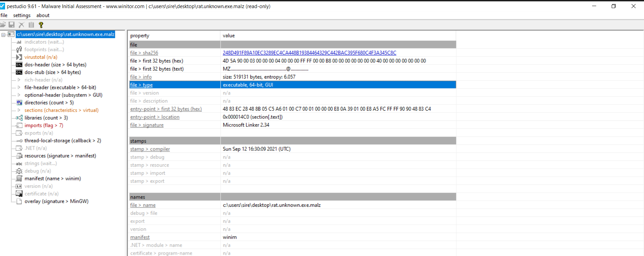The width and height of the screenshot is (644, 256).
Task: Click the certificate icon in tree
Action: (19, 194)
